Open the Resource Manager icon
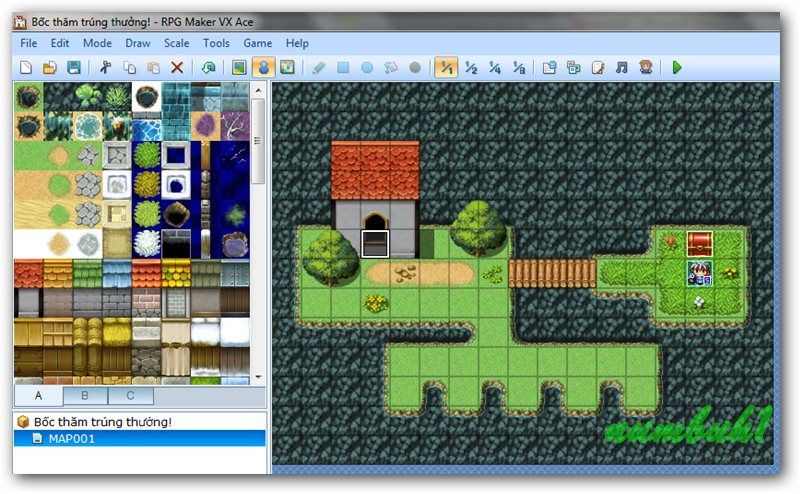 click(x=574, y=67)
